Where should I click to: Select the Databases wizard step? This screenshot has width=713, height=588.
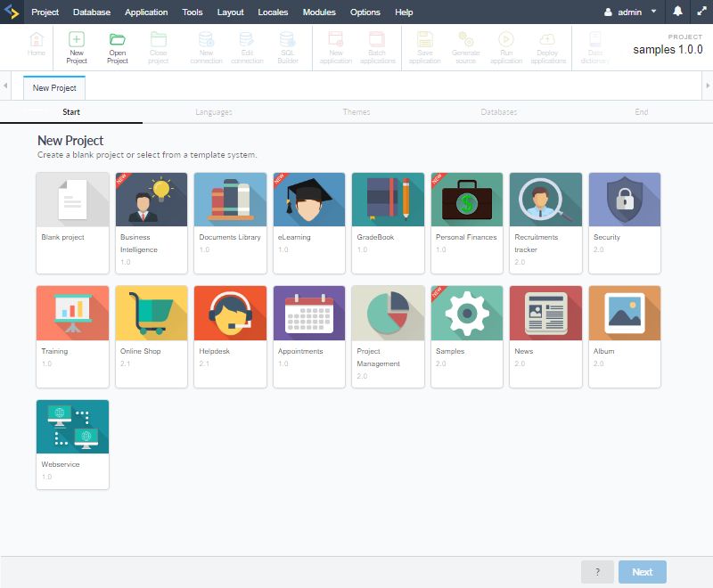tap(499, 112)
